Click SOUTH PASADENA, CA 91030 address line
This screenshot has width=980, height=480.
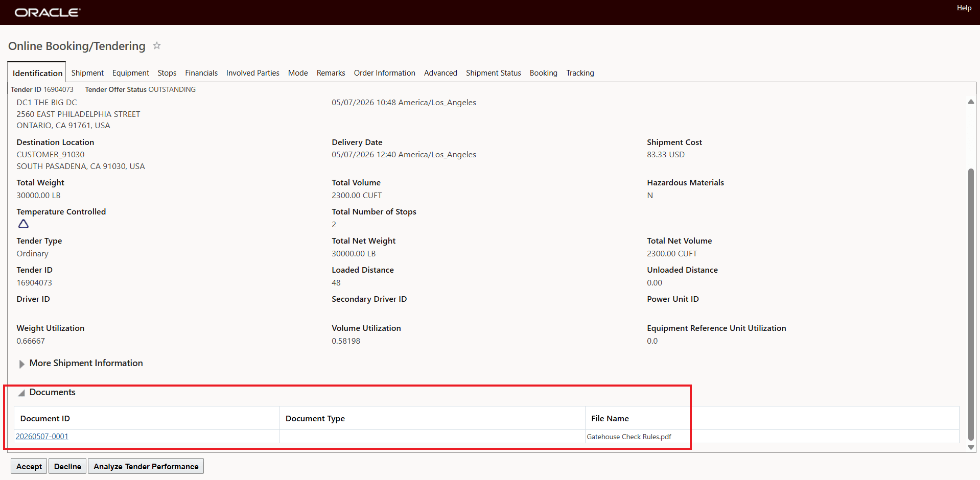click(81, 166)
